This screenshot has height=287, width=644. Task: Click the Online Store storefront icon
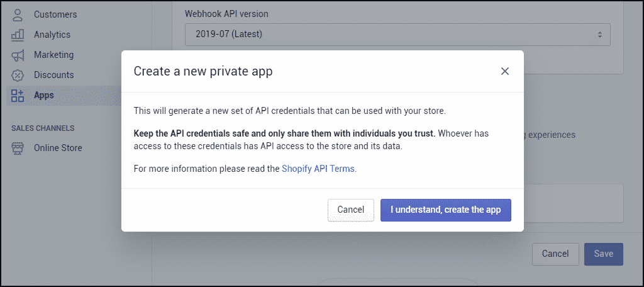pos(18,148)
